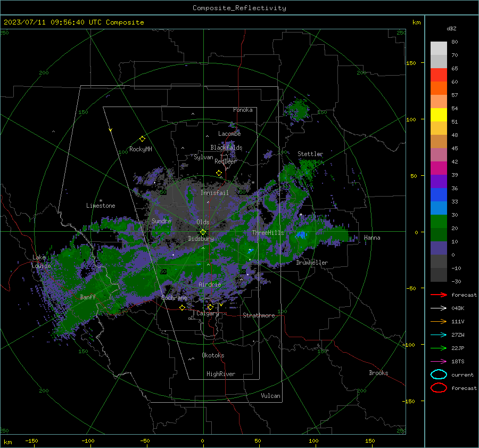Screen dimensions: 479x448
Task: Click the yellow diamond marker above Calgary
Action: point(210,307)
